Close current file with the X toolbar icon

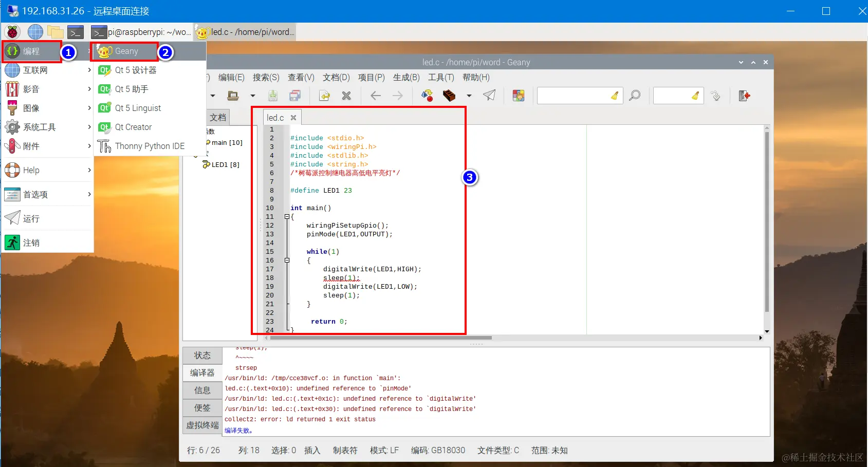click(346, 96)
